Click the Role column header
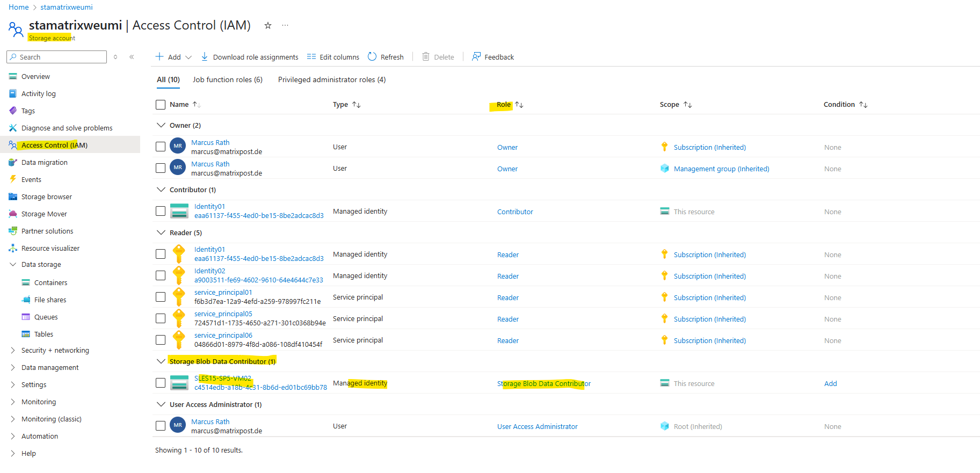The width and height of the screenshot is (980, 473). tap(504, 105)
